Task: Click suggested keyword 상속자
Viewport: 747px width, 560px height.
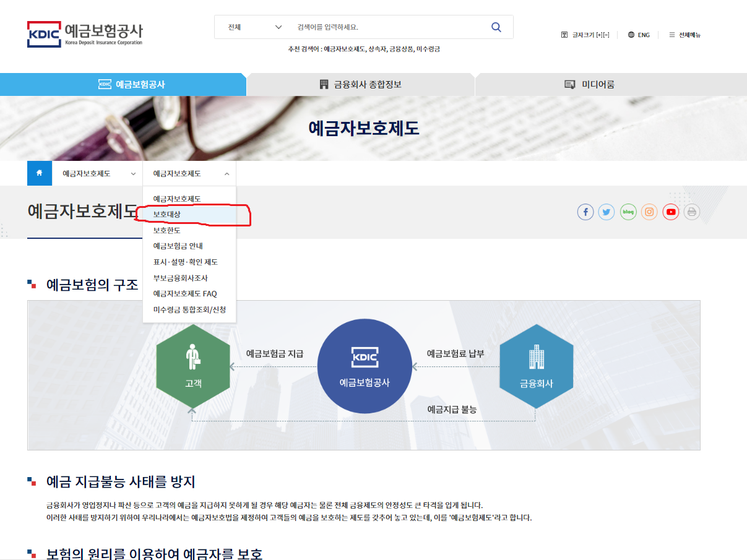Action: (x=377, y=49)
